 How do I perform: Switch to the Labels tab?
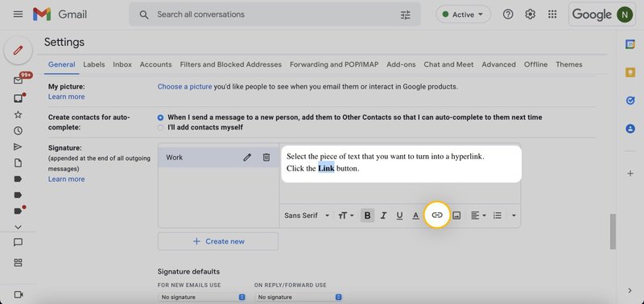pyautogui.click(x=93, y=64)
